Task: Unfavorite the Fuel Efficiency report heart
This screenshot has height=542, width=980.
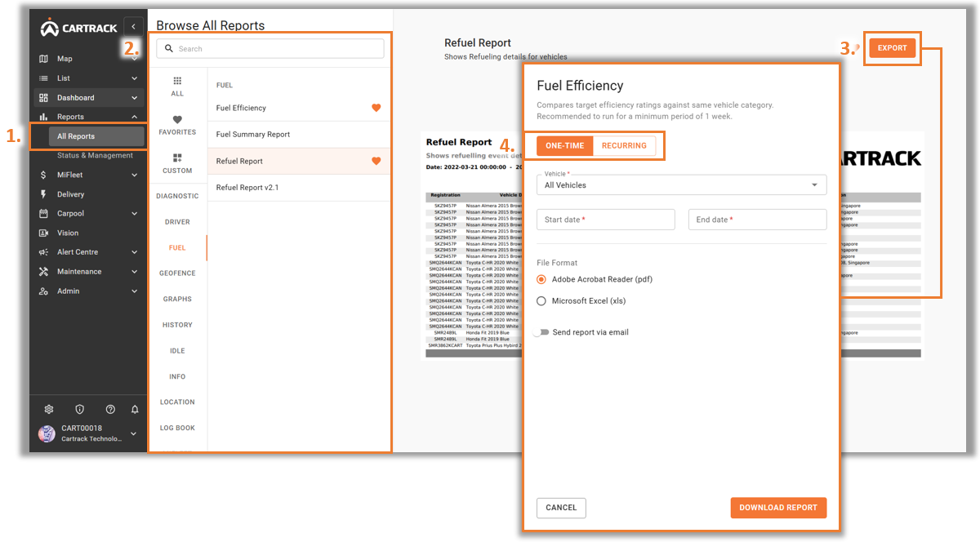Action: click(x=376, y=108)
